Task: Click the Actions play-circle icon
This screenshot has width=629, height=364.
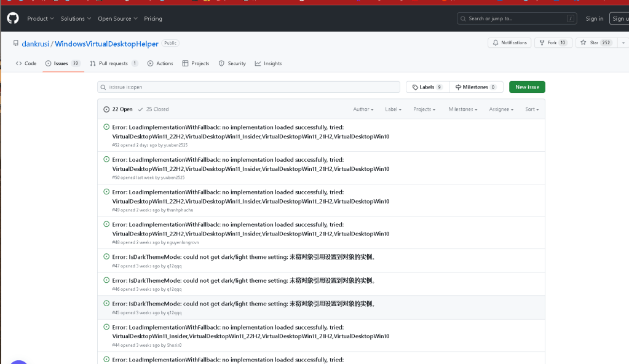Action: [151, 63]
